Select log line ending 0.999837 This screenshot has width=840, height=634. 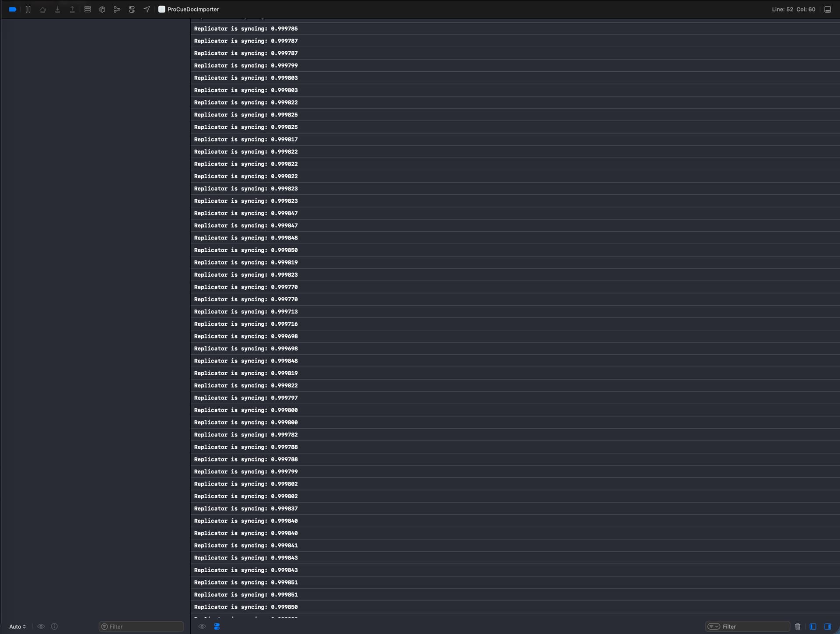pyautogui.click(x=515, y=508)
